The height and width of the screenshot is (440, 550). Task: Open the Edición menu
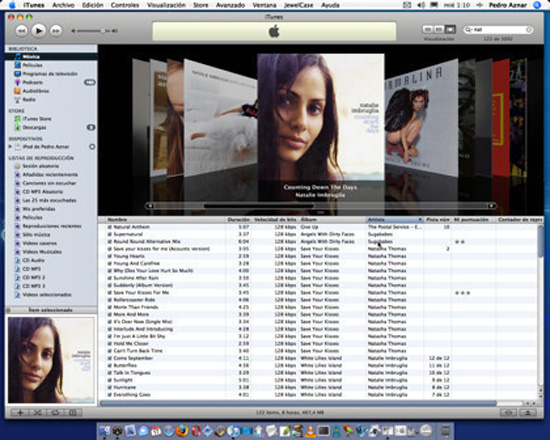click(93, 5)
